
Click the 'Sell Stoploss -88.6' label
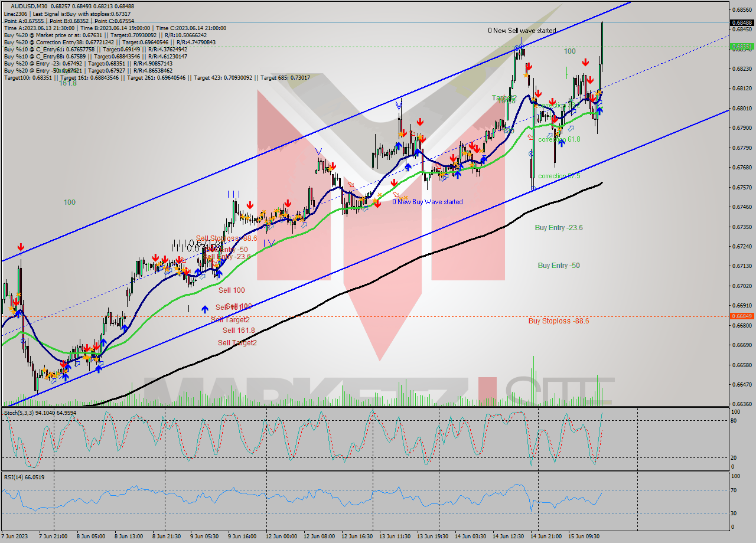226,238
